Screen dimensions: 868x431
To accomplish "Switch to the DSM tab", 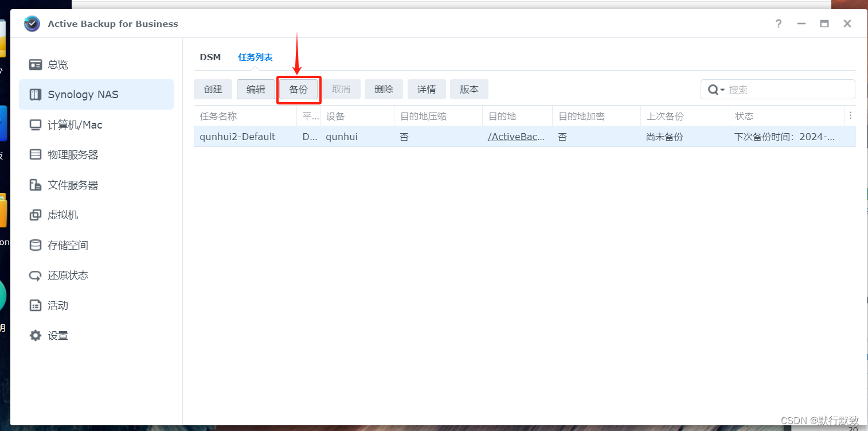I will [x=210, y=57].
